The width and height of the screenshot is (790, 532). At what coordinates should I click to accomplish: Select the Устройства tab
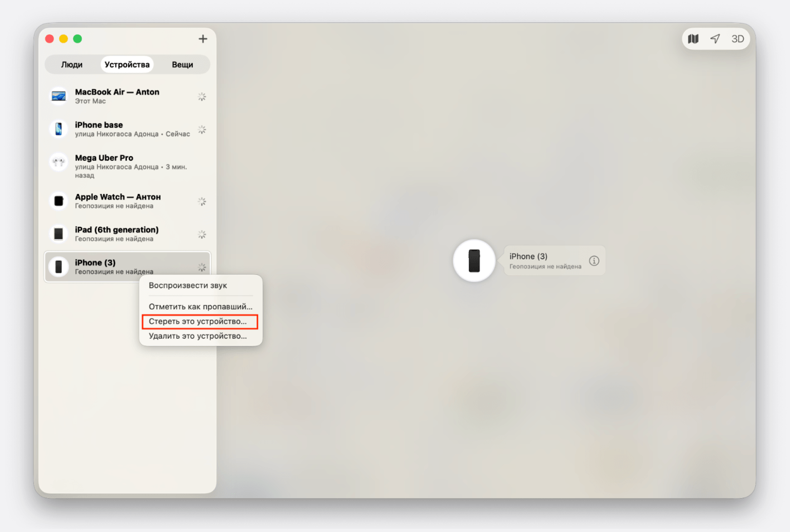(x=127, y=65)
